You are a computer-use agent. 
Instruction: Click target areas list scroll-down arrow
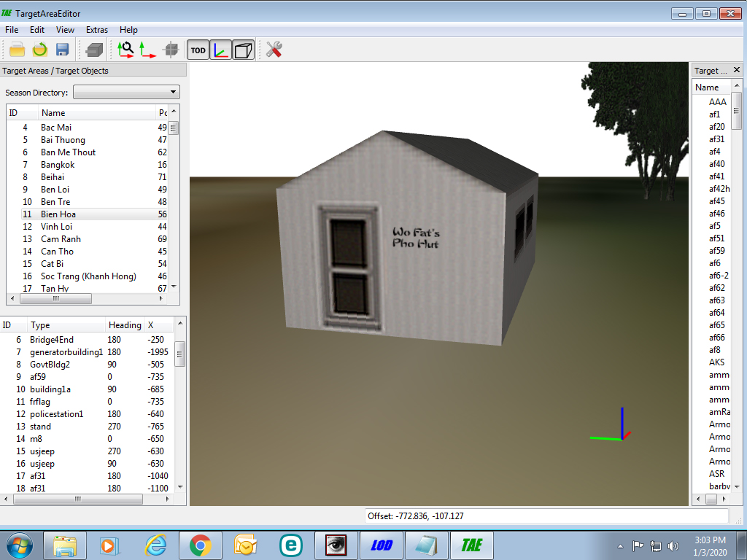(174, 287)
